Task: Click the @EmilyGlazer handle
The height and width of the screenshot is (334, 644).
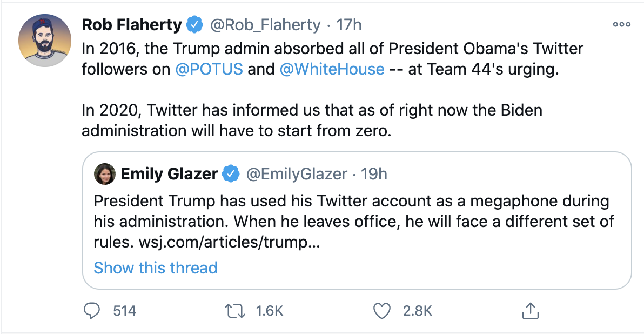Action: [x=297, y=174]
